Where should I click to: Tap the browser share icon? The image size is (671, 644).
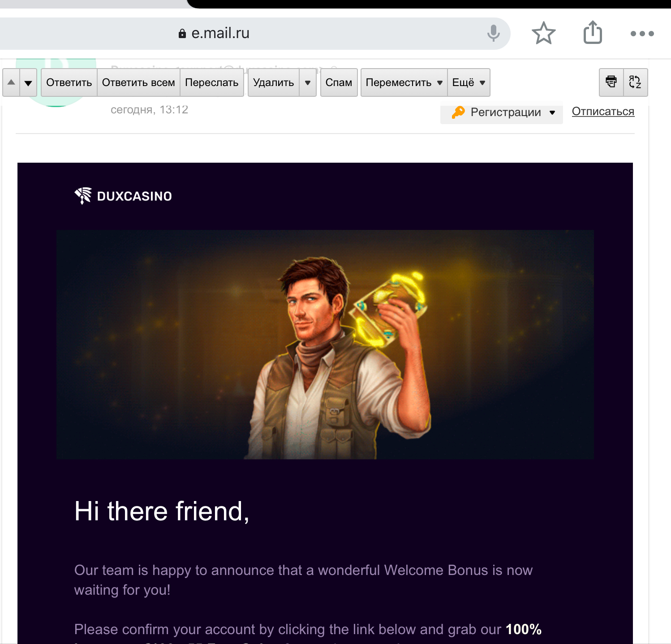(593, 33)
